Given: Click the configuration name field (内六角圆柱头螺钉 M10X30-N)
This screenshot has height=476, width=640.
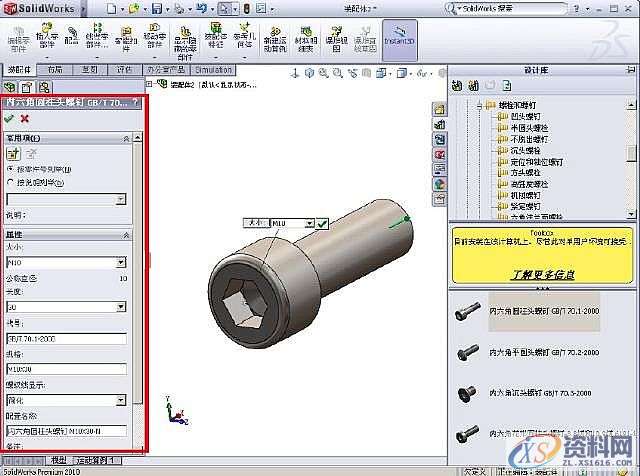Looking at the screenshot, I should point(67,431).
